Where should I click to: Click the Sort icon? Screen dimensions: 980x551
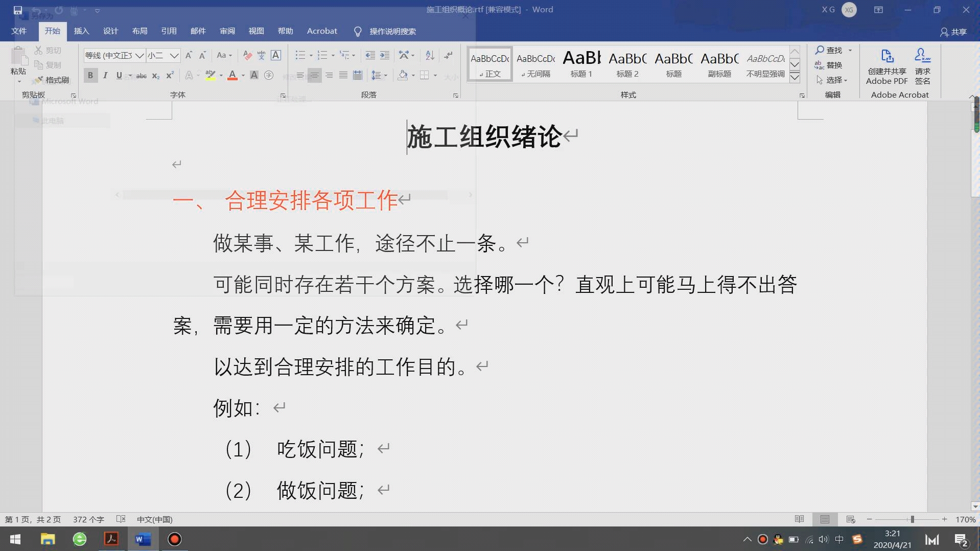[x=430, y=55]
